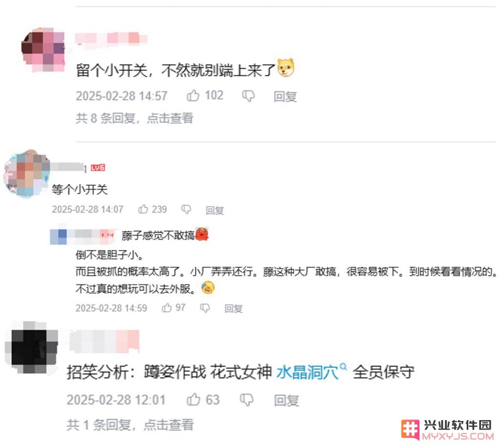
Task: Open the dark avatar of the 招笑分析 commenter
Action: click(x=32, y=348)
